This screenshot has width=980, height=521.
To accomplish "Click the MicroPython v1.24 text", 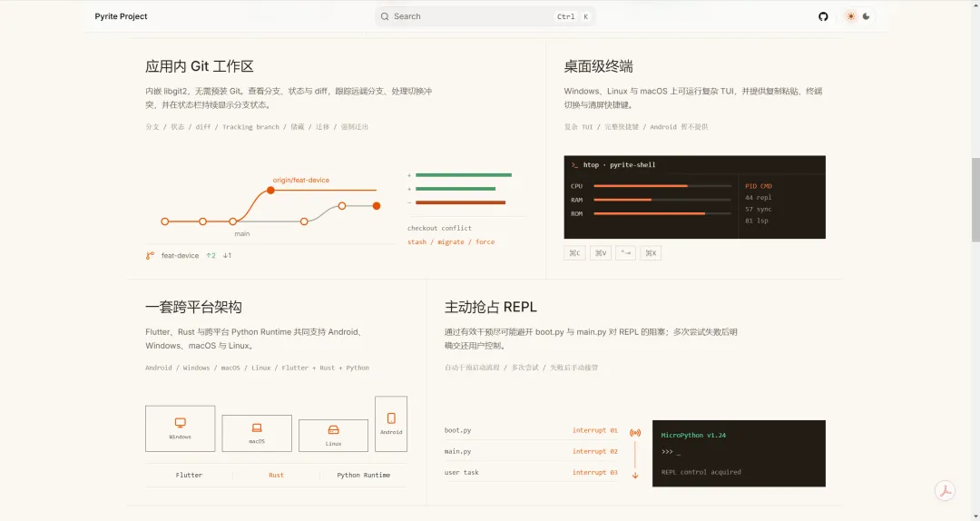I will coord(693,435).
